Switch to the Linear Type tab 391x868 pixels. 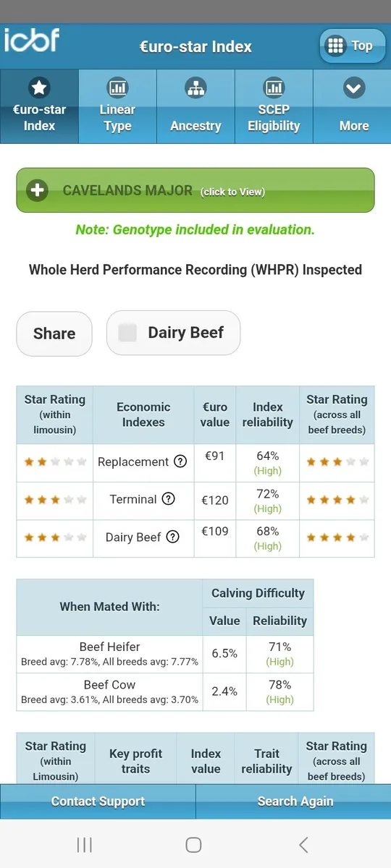[x=117, y=106]
